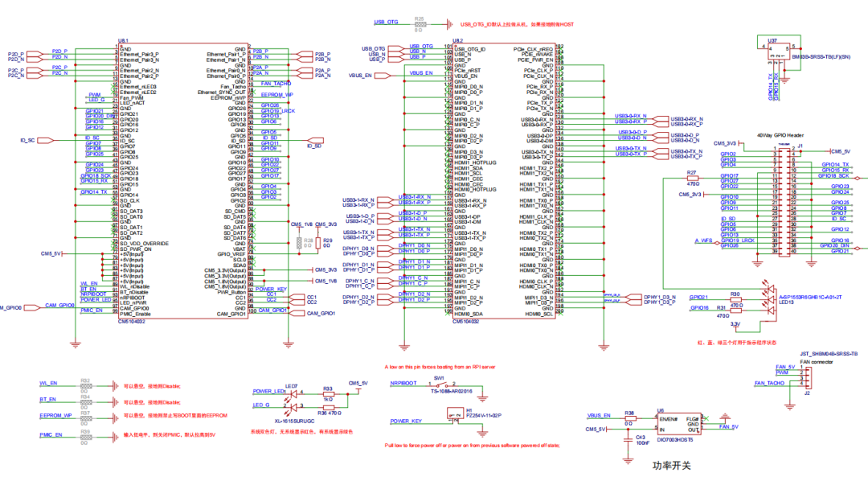This screenshot has width=868, height=477.
Task: Click the 40Way GPIO Header title
Action: (780, 135)
